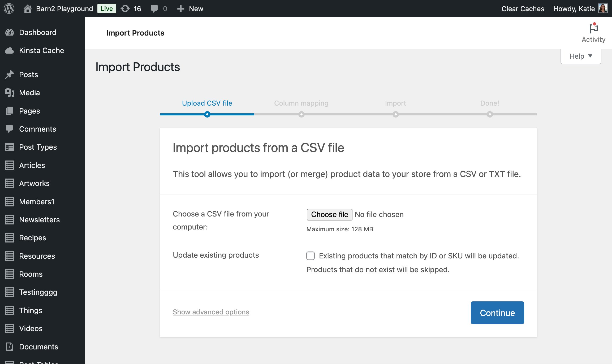The image size is (612, 364).
Task: Click the updates icon showing 16
Action: tap(131, 8)
